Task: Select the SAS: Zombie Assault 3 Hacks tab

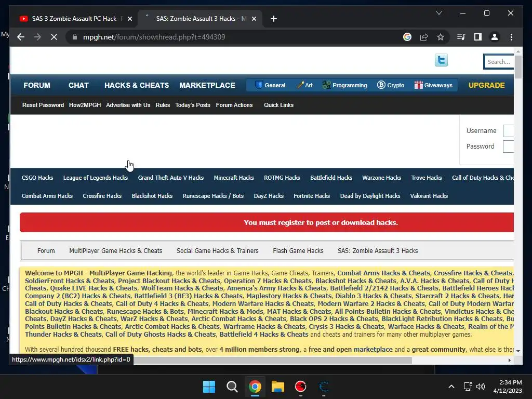Action: click(x=199, y=19)
